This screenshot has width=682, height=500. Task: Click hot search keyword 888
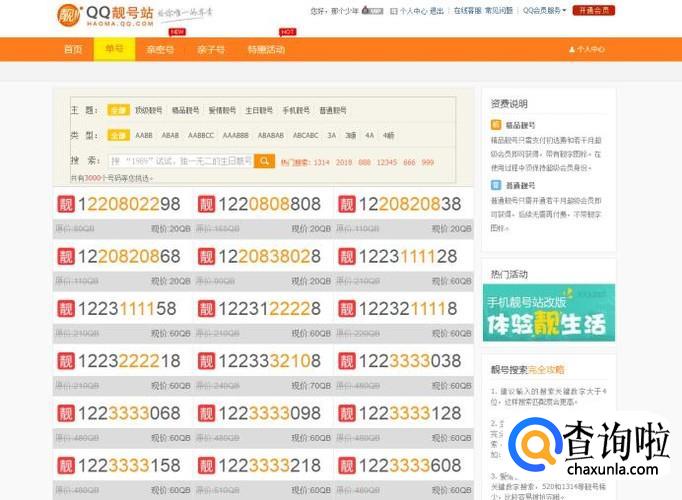[364, 162]
